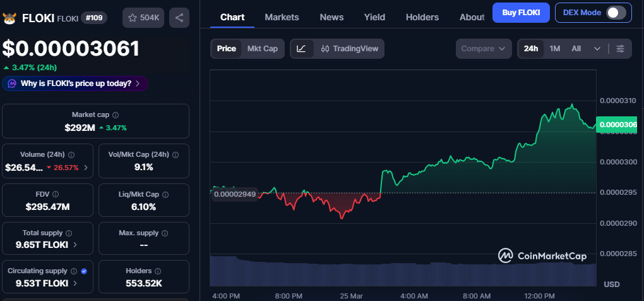Click the FLOKI coin logo icon

[9, 18]
